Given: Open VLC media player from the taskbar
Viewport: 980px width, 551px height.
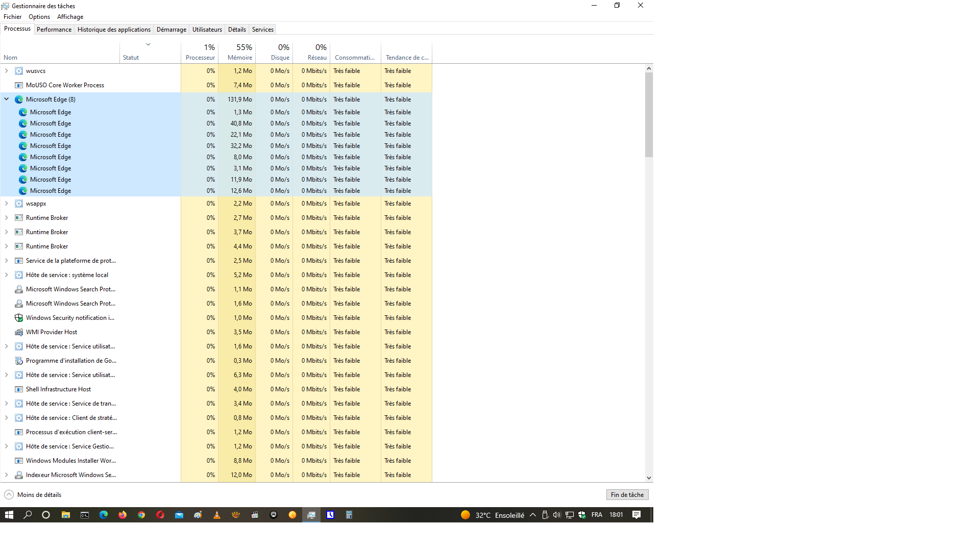Looking at the screenshot, I should pyautogui.click(x=217, y=515).
